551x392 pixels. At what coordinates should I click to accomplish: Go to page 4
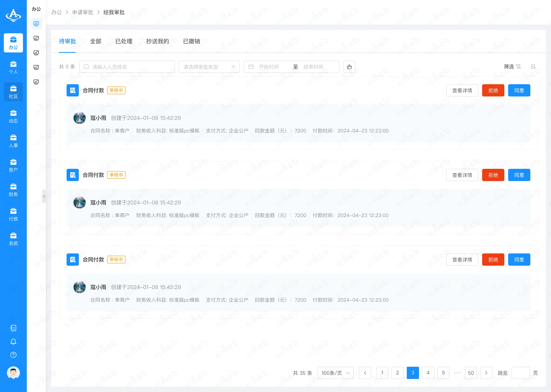click(x=428, y=373)
